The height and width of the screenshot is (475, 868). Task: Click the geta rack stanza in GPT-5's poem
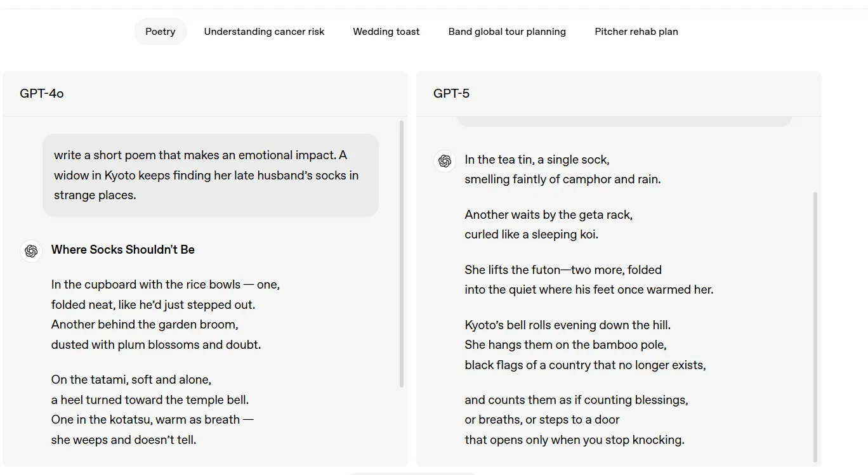548,224
